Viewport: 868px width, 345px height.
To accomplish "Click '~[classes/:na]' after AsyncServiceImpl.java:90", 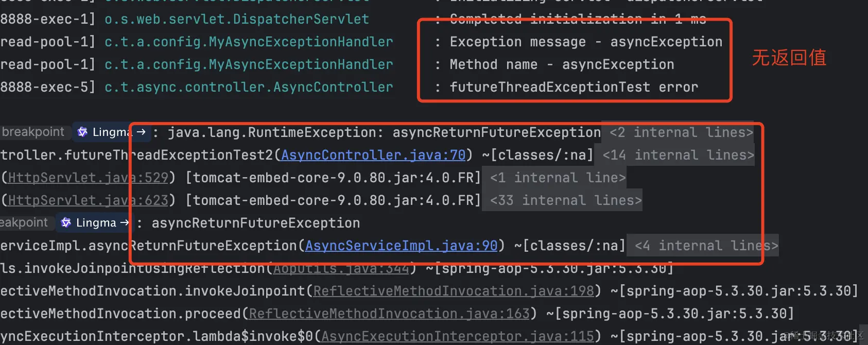I will point(570,246).
